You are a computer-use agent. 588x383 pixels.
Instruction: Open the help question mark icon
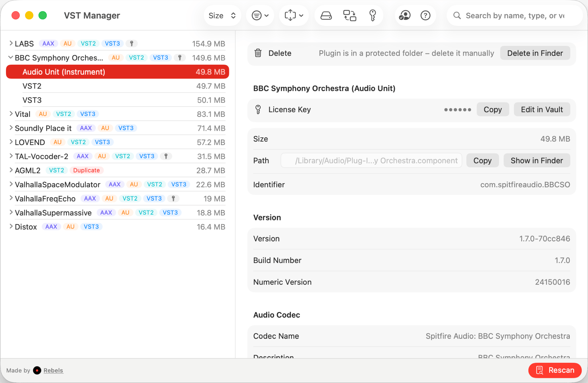tap(425, 16)
